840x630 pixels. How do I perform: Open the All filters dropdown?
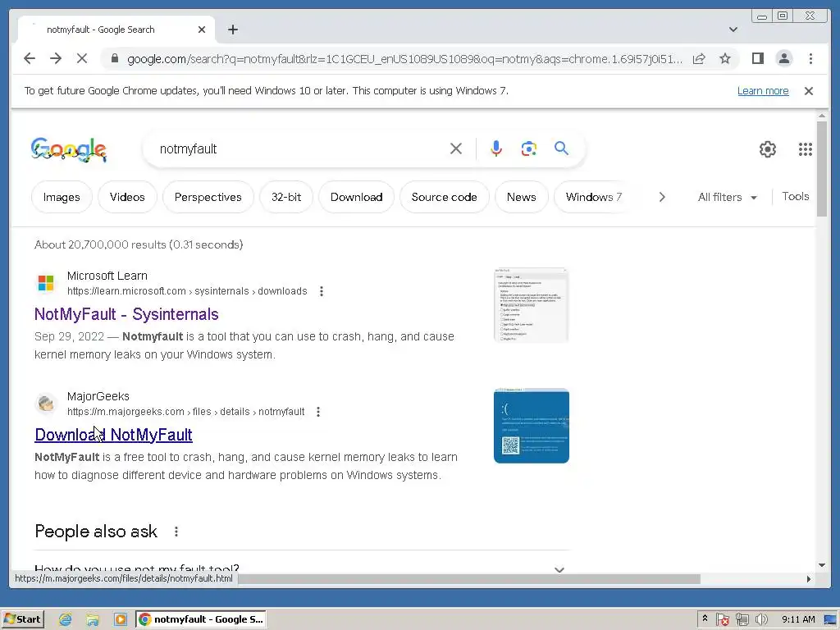[727, 197]
